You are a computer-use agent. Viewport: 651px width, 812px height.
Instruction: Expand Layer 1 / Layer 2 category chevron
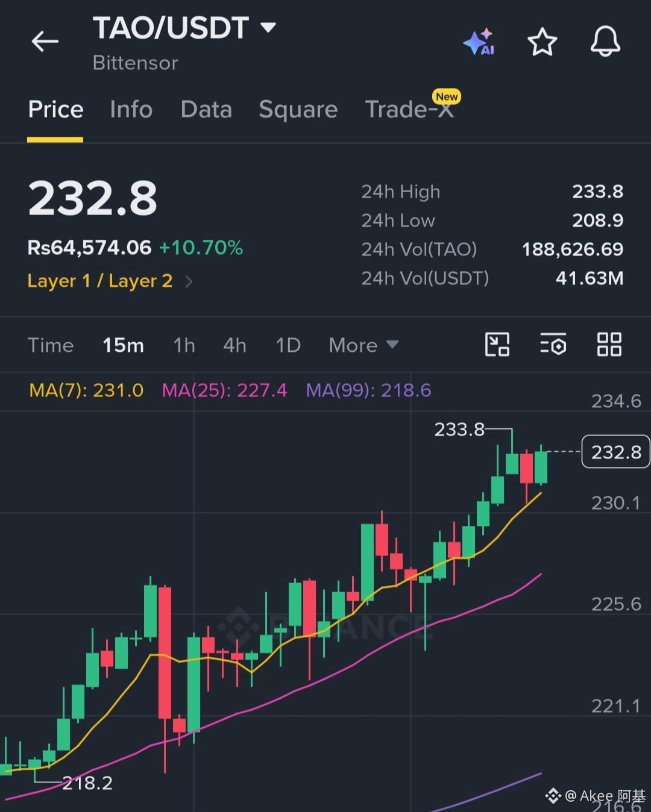(x=189, y=281)
